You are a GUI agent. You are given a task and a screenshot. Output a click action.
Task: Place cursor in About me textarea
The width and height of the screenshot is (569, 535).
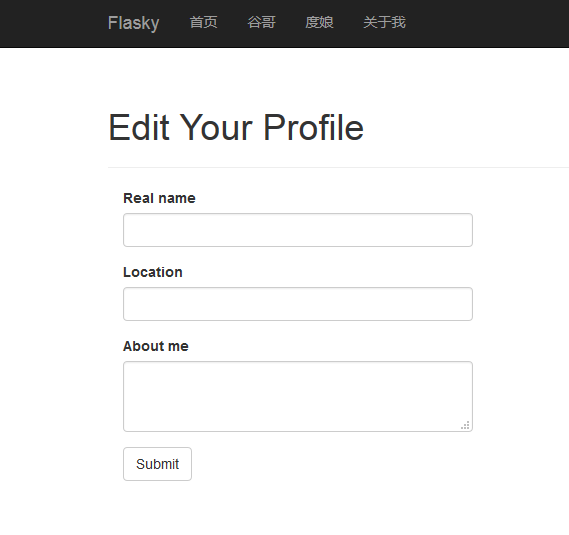(x=298, y=396)
